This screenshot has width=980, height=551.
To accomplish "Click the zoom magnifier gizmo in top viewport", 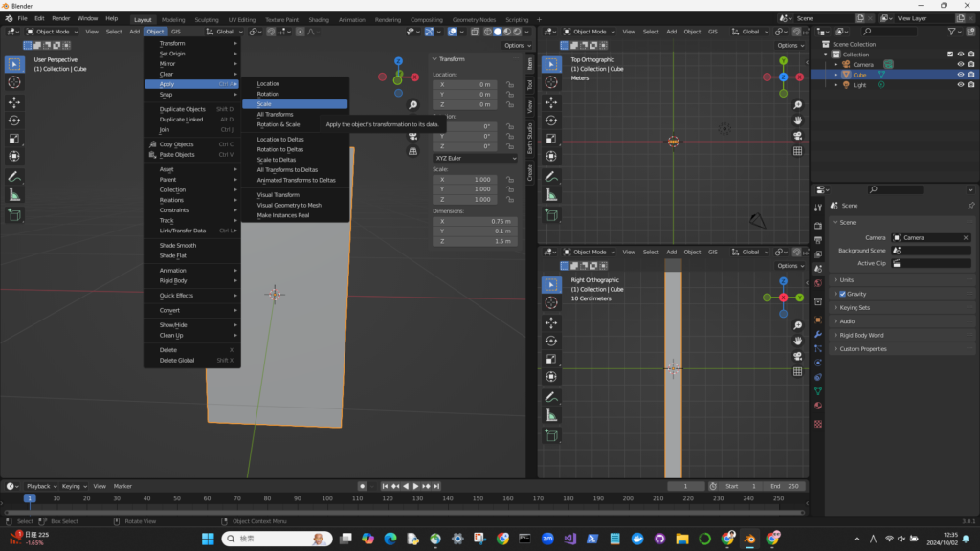I will [x=797, y=104].
